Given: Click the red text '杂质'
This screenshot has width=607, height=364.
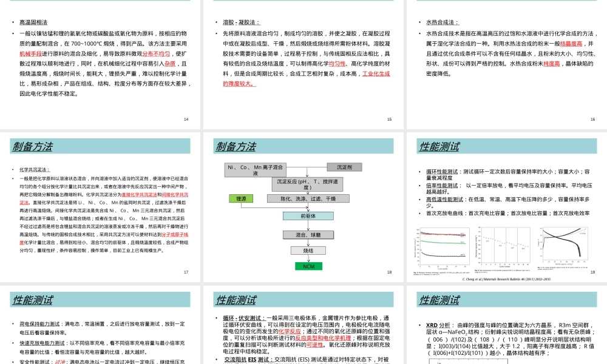Looking at the screenshot, I should click(170, 64).
